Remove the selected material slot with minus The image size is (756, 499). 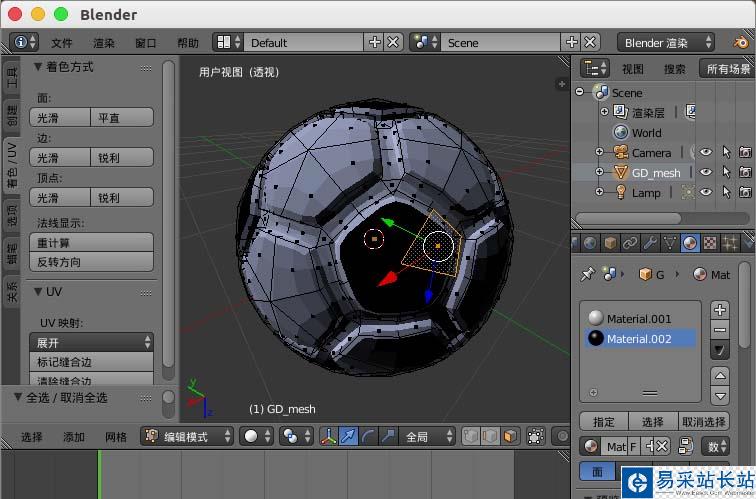pyautogui.click(x=720, y=330)
